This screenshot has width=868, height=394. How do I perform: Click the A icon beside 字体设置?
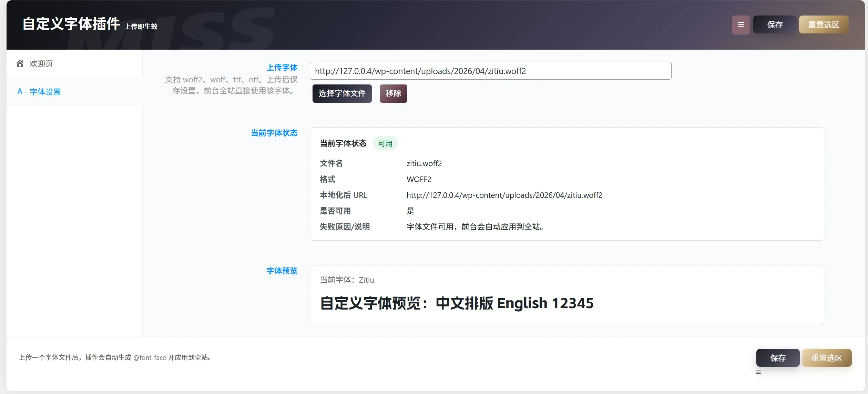(20, 92)
